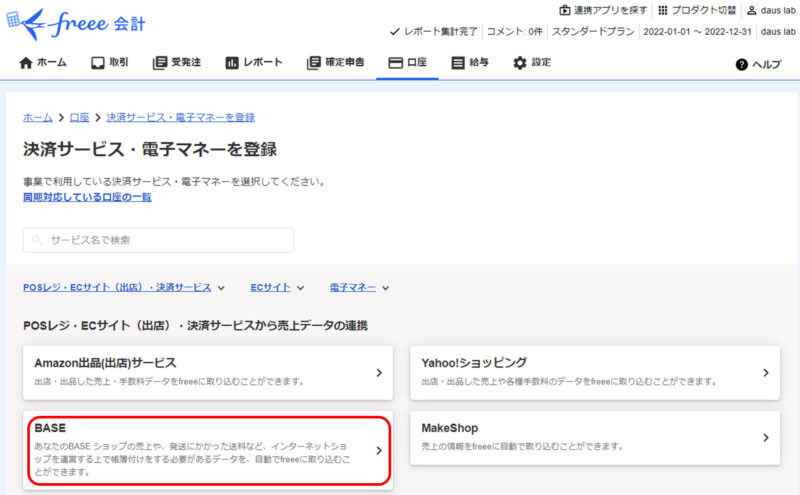This screenshot has height=495, width=800.
Task: Open the 確定申告 menu
Action: (345, 62)
